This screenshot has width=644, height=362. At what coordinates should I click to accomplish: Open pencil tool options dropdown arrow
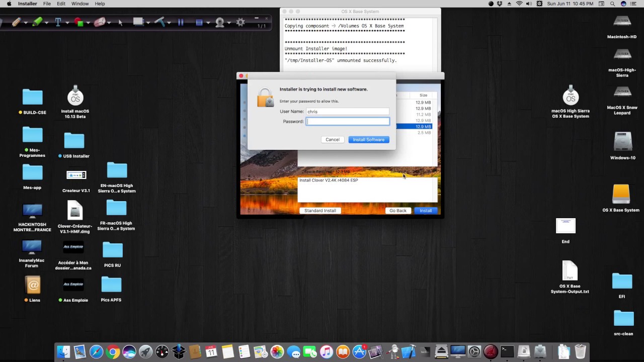(26, 23)
